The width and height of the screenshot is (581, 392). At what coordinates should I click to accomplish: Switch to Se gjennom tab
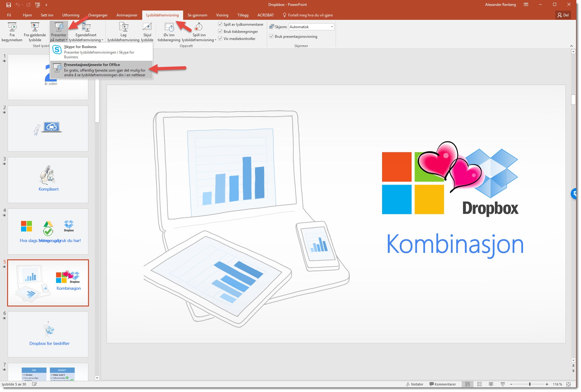(197, 15)
